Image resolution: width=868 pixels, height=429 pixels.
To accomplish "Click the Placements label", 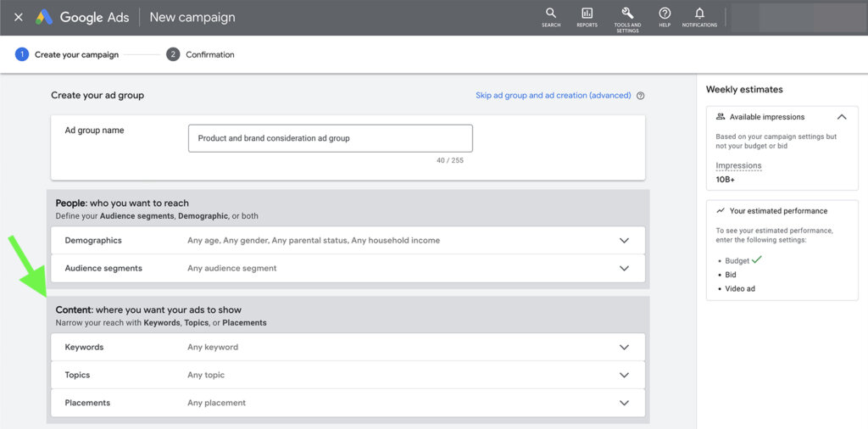I will (x=87, y=403).
